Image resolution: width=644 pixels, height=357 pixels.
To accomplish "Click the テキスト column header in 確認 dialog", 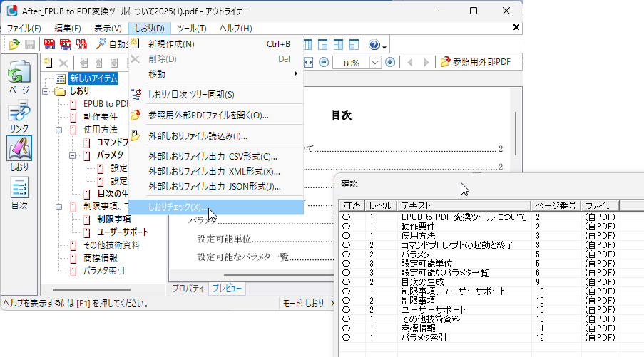I will pos(464,206).
